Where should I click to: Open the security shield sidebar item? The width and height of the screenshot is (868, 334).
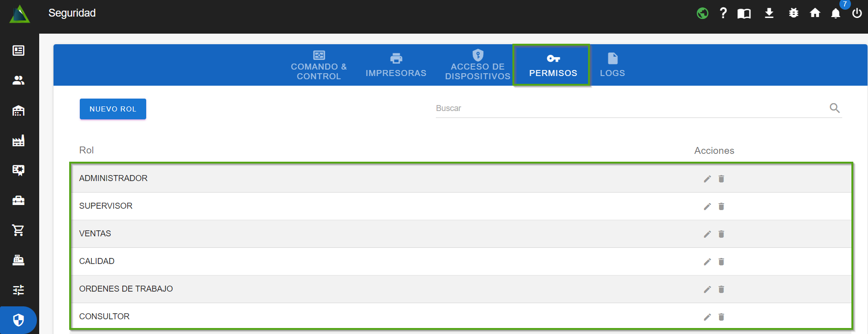(x=18, y=320)
